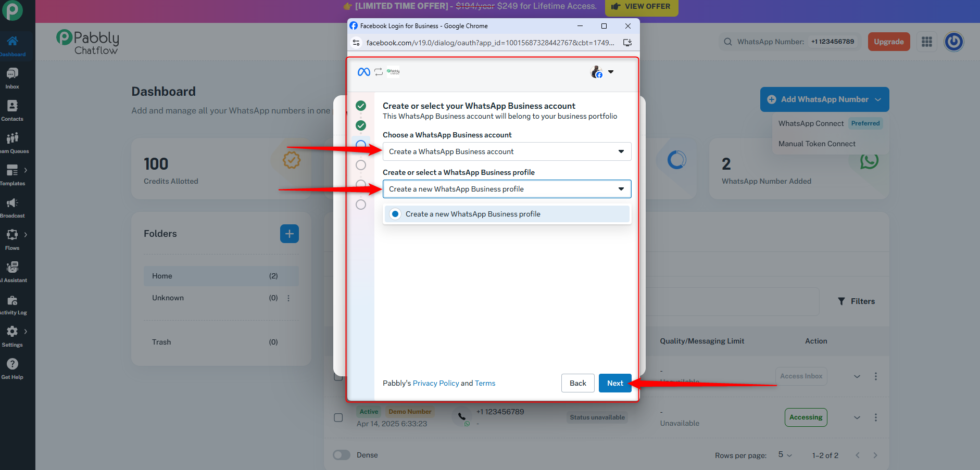The image size is (980, 470).
Task: Open Templates sidebar icon
Action: pyautogui.click(x=12, y=170)
